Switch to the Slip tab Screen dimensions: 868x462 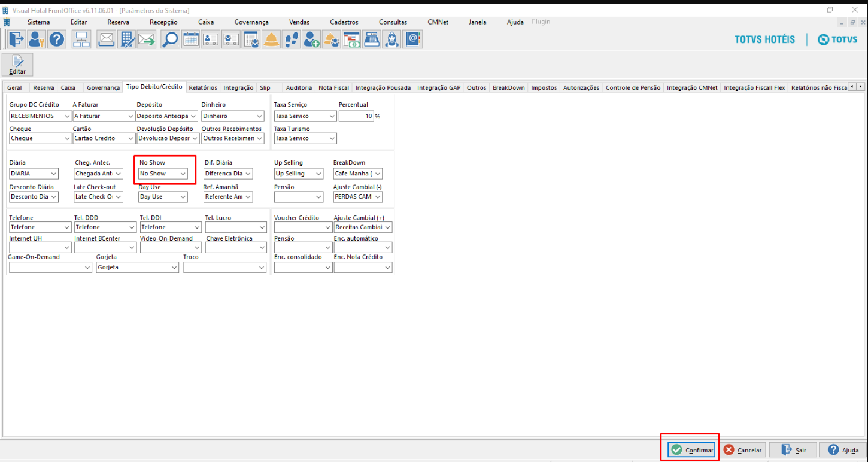[x=265, y=87]
